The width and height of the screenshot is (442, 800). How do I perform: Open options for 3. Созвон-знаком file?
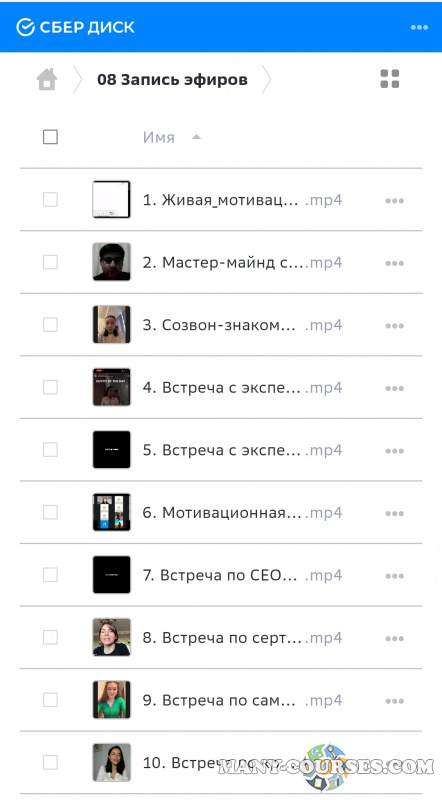tap(395, 326)
